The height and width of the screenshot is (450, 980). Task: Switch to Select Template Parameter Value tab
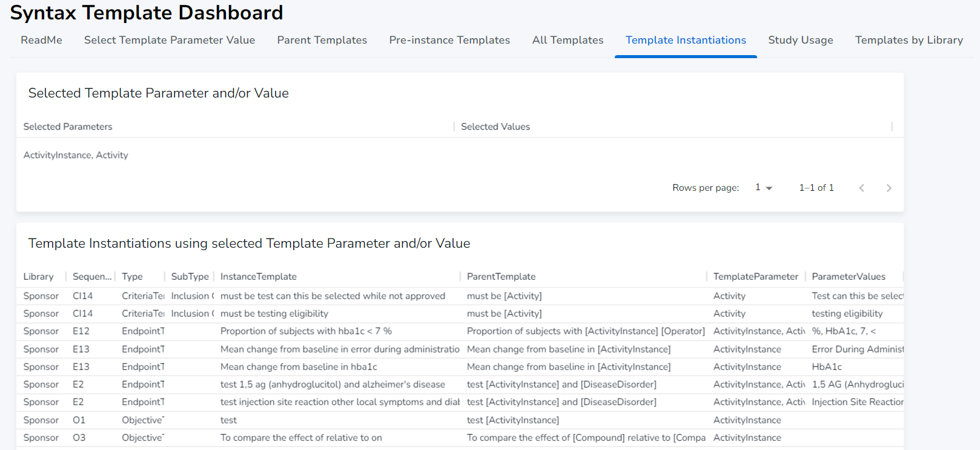coord(170,40)
